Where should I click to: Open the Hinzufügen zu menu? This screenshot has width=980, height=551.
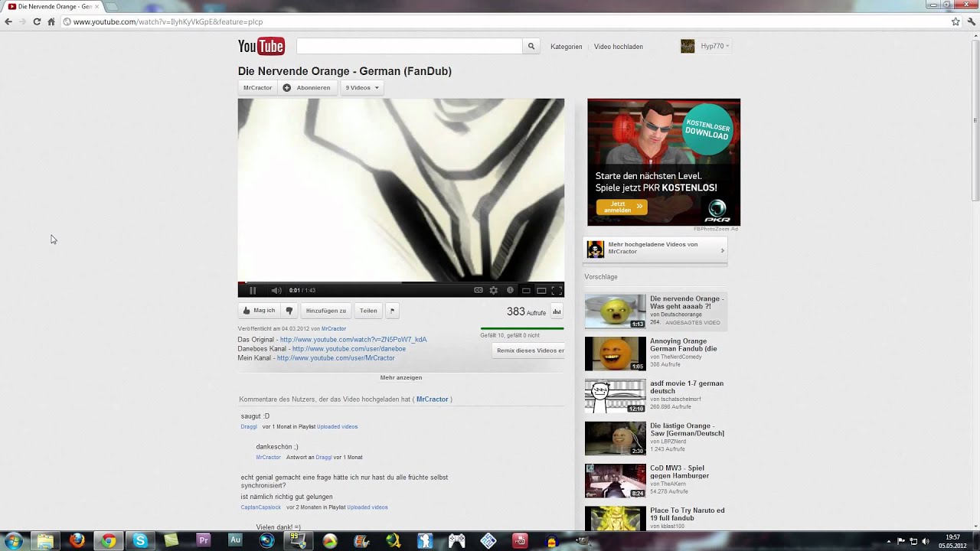click(x=326, y=311)
